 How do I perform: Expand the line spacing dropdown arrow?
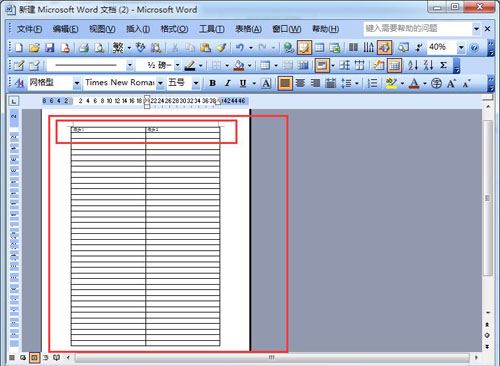(x=357, y=83)
